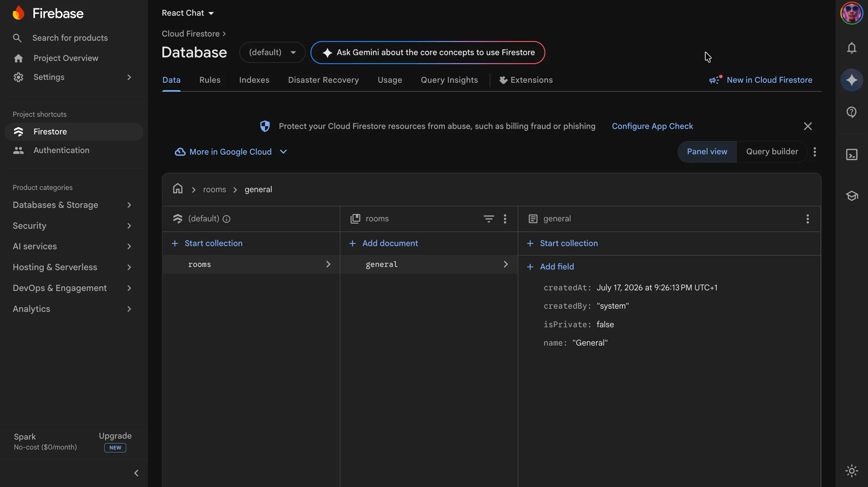Expand Databases & Storage category
The width and height of the screenshot is (868, 487).
click(129, 205)
